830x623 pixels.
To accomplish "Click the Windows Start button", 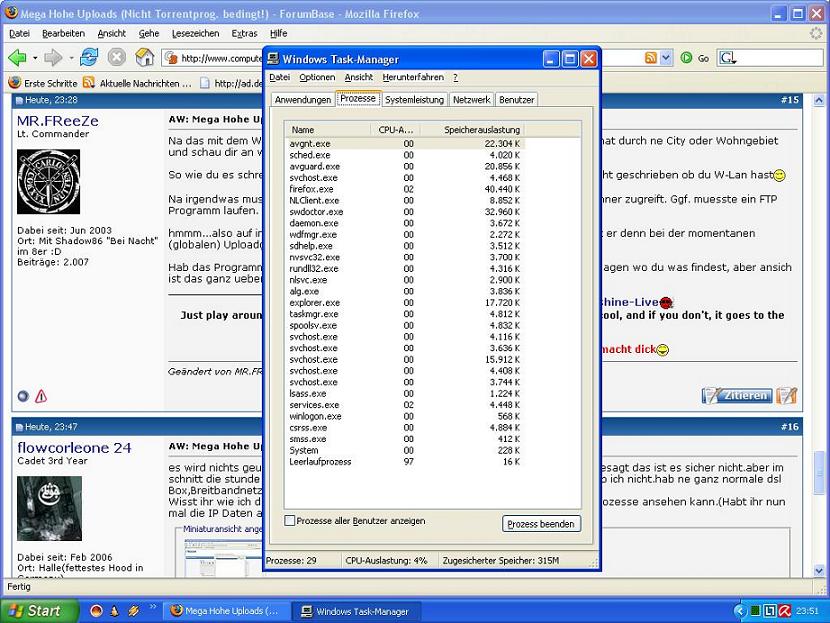I will point(39,611).
